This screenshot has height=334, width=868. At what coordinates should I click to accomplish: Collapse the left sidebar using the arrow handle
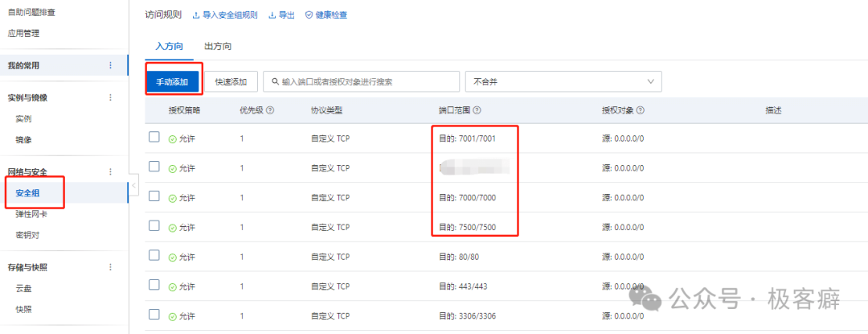tap(134, 187)
